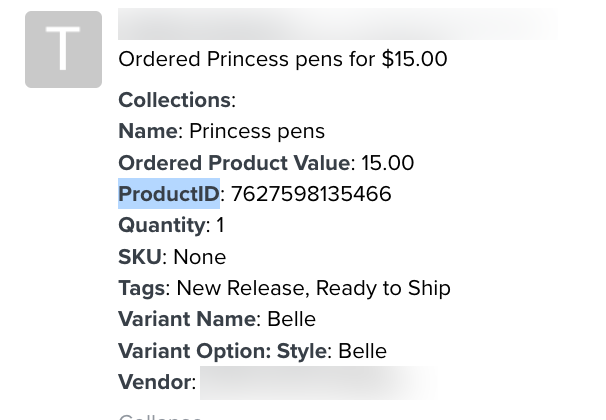Click the "Variant Option: Style" label
Viewport: 606px width, 420px height.
[222, 351]
